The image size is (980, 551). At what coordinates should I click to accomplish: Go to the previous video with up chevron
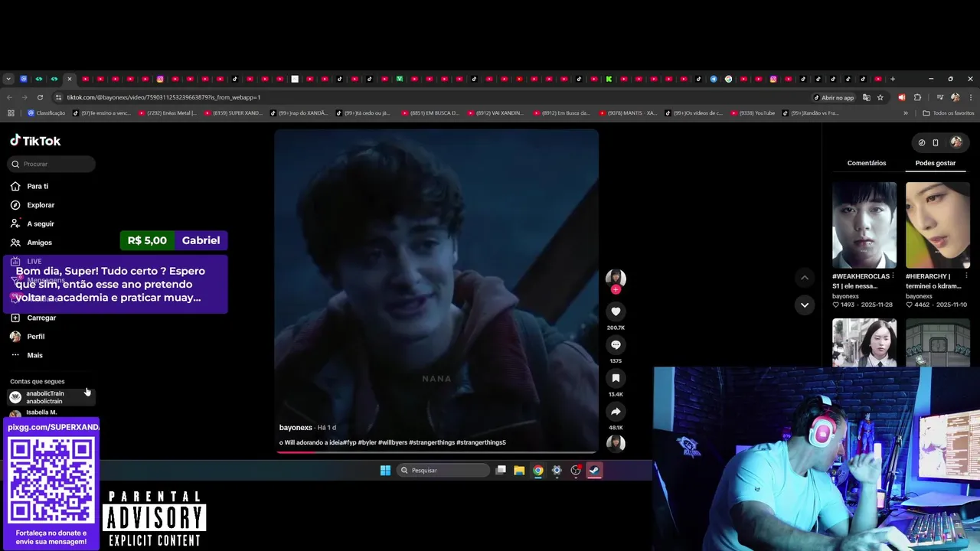pos(804,278)
